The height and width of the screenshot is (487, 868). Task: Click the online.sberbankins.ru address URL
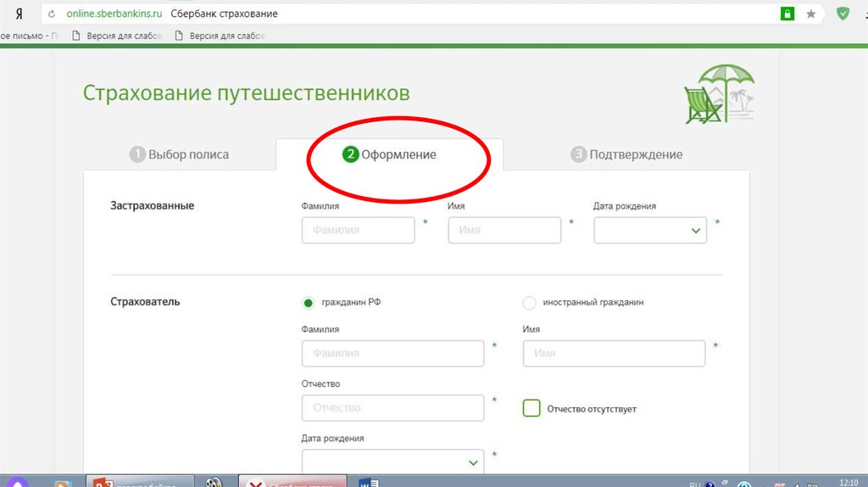point(114,14)
